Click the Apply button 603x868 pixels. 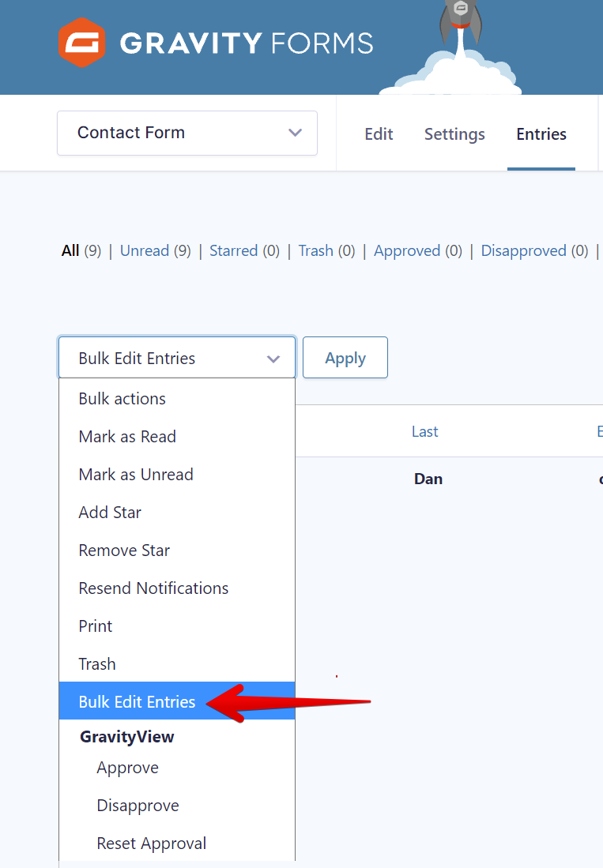(345, 358)
